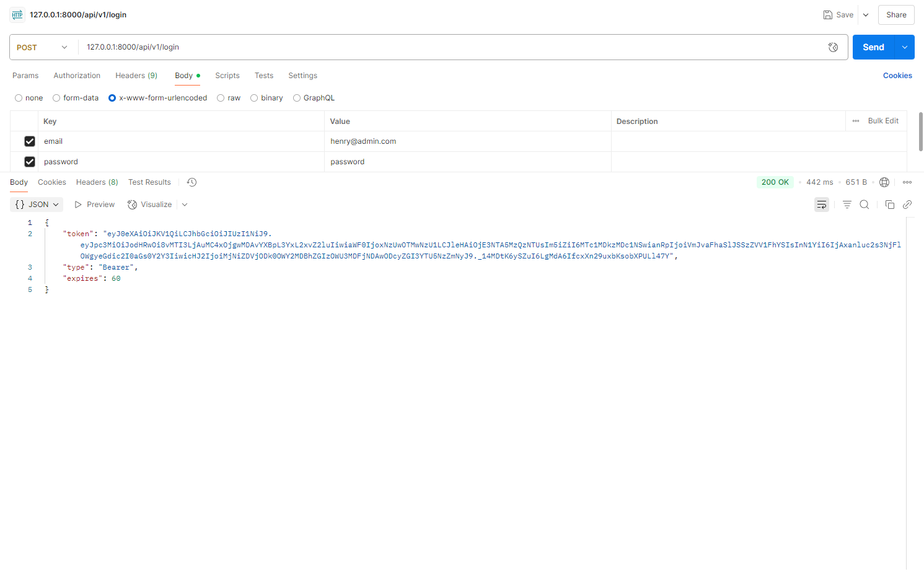Screen dimensions: 924x574
Task: Open response Headers (8) tab
Action: coord(97,182)
